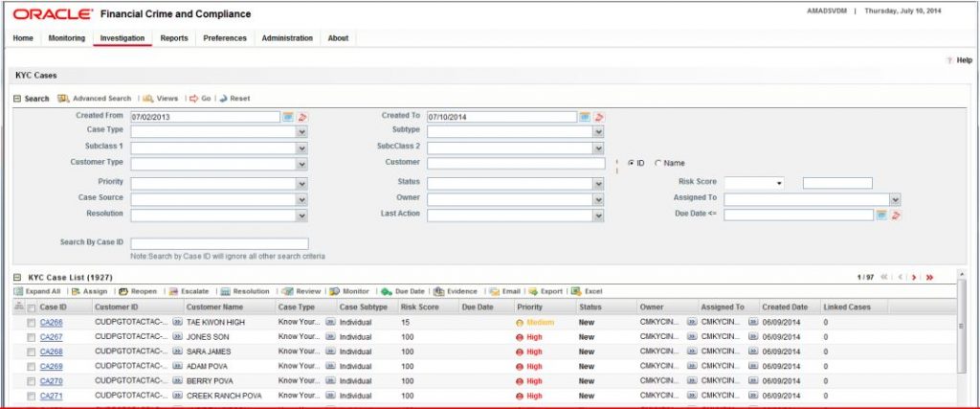This screenshot has width=980, height=409.
Task: Open the Case Type dropdown
Action: click(x=301, y=132)
